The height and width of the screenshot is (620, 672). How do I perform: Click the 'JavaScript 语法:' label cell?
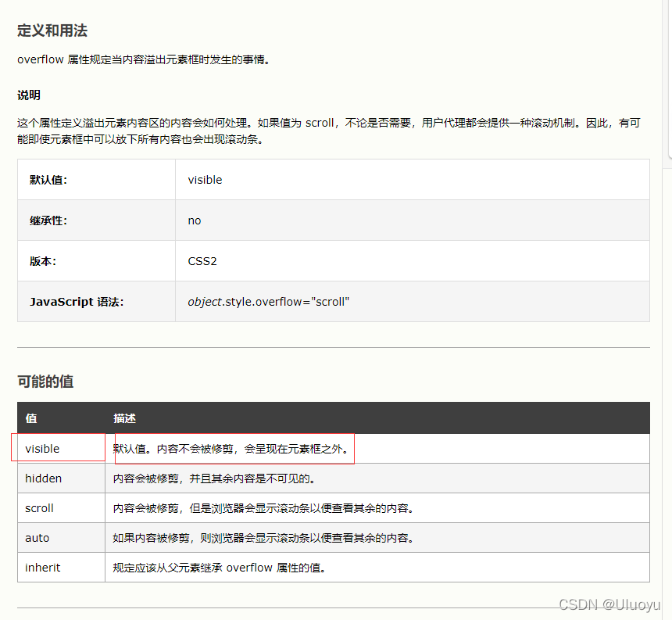click(x=96, y=302)
